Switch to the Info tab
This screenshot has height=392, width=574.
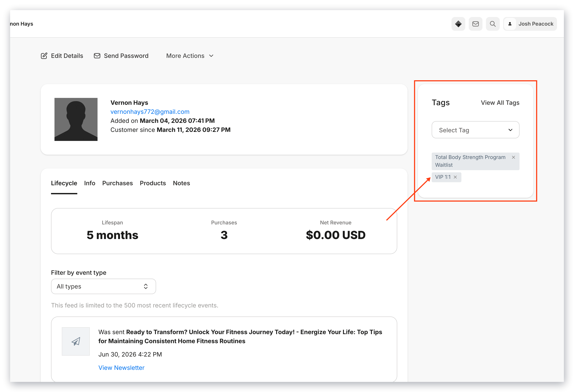pyautogui.click(x=90, y=183)
